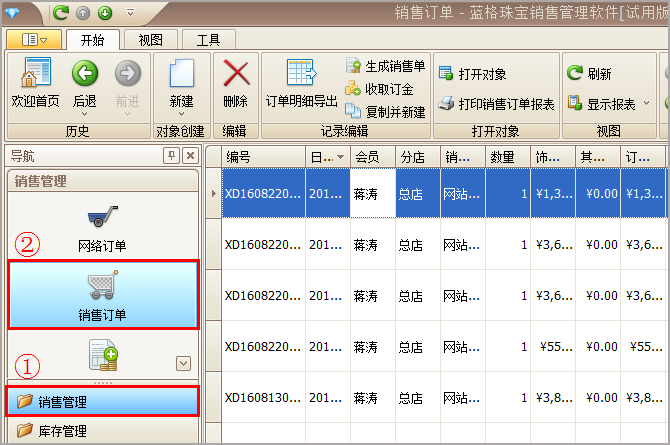Viewport: 670px width, 445px height.
Task: Sort by the 编号 column header
Action: point(264,157)
